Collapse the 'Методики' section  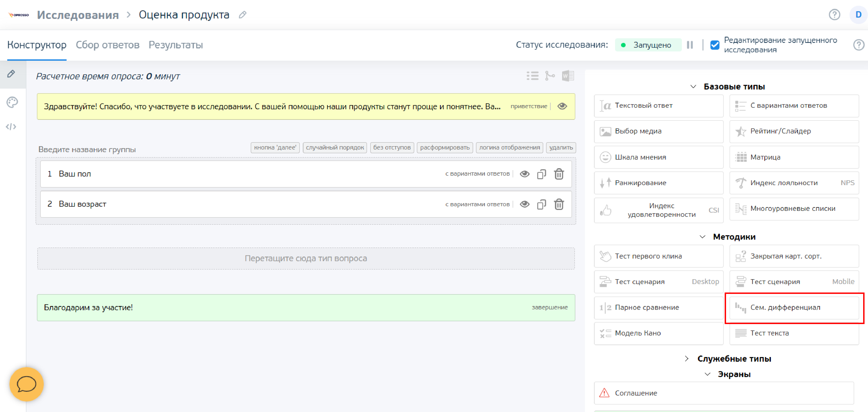click(x=702, y=237)
